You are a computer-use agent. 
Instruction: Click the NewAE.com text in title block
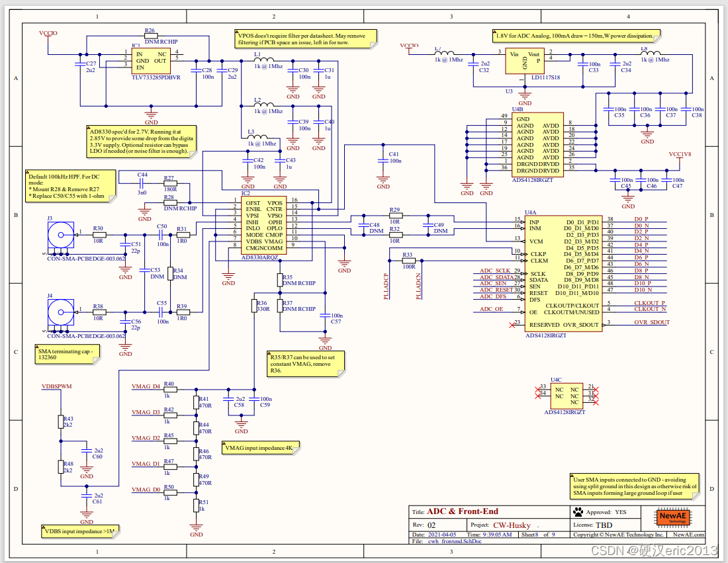(688, 535)
